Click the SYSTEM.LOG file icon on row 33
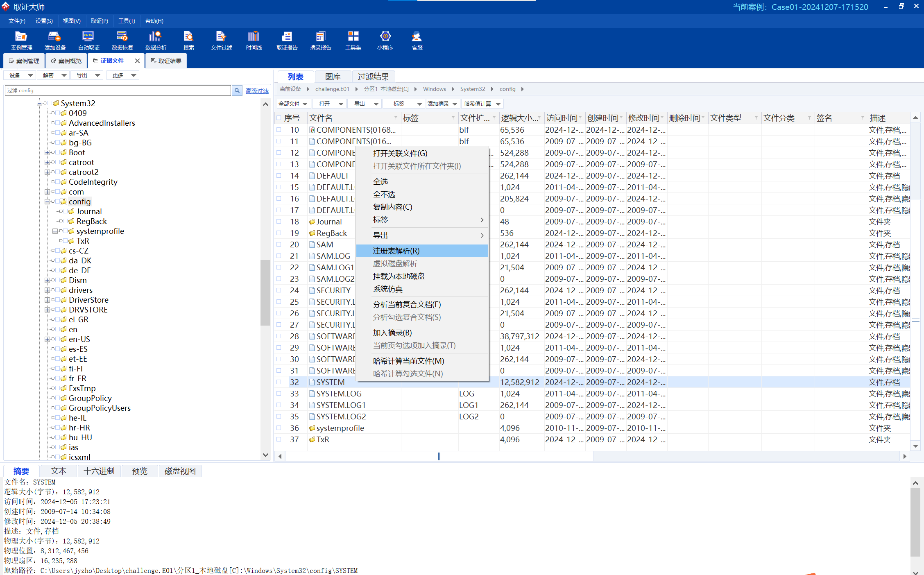Image resolution: width=924 pixels, height=575 pixels. (x=312, y=394)
